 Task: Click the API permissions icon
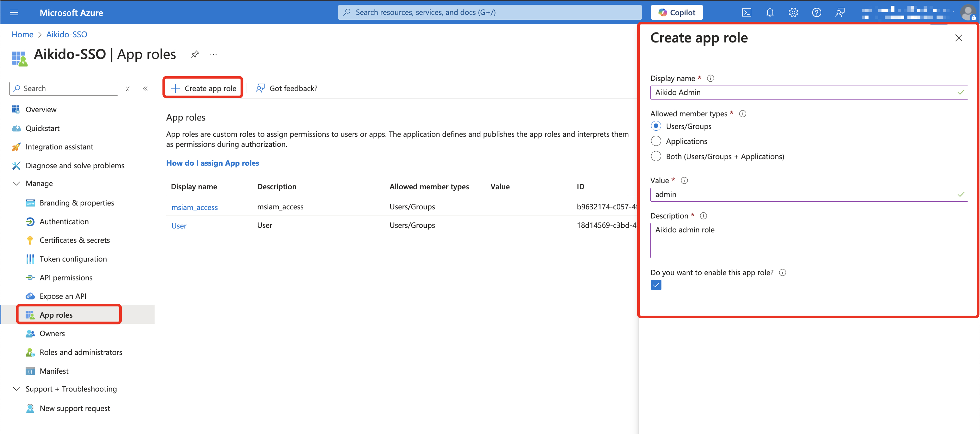tap(30, 278)
